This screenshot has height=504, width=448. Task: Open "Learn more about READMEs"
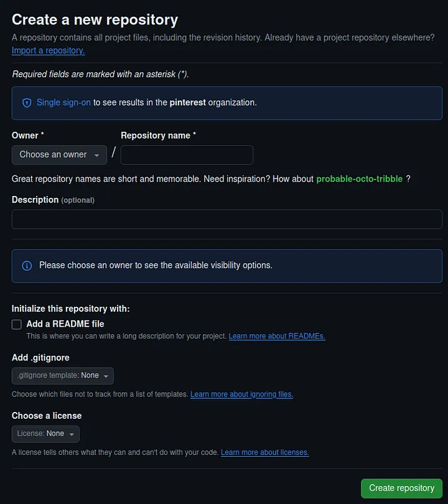[277, 336]
